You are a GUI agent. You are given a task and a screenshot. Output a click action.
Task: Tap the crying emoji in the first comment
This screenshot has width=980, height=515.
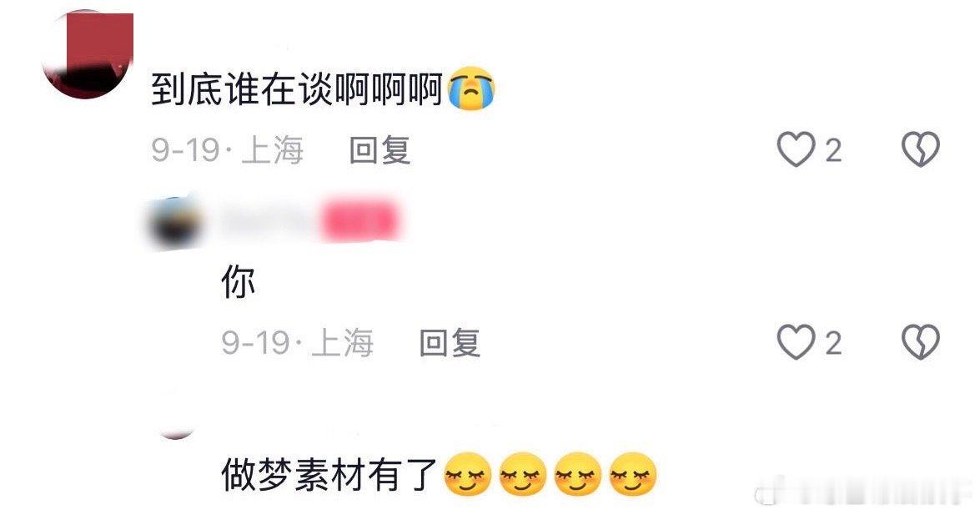pyautogui.click(x=472, y=88)
